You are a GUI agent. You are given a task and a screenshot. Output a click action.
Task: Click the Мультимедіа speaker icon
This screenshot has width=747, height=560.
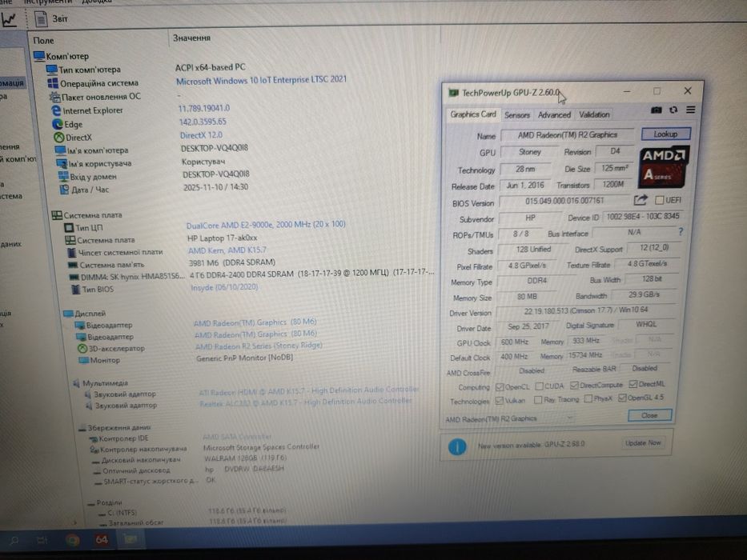coord(76,383)
